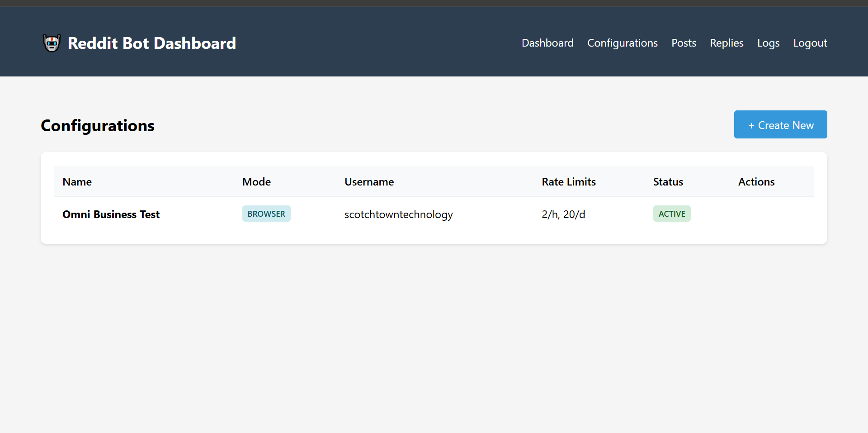Click the Rate Limits column header
Viewport: 868px width, 433px height.
pos(569,182)
